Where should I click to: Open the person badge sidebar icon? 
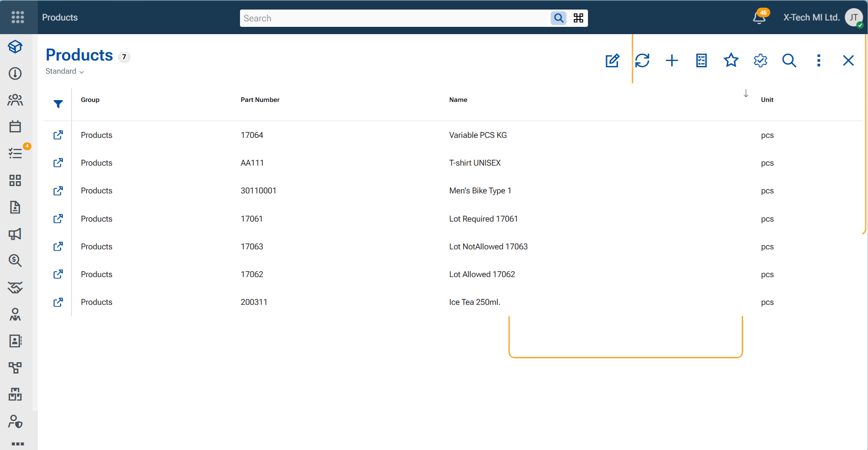coord(15,314)
